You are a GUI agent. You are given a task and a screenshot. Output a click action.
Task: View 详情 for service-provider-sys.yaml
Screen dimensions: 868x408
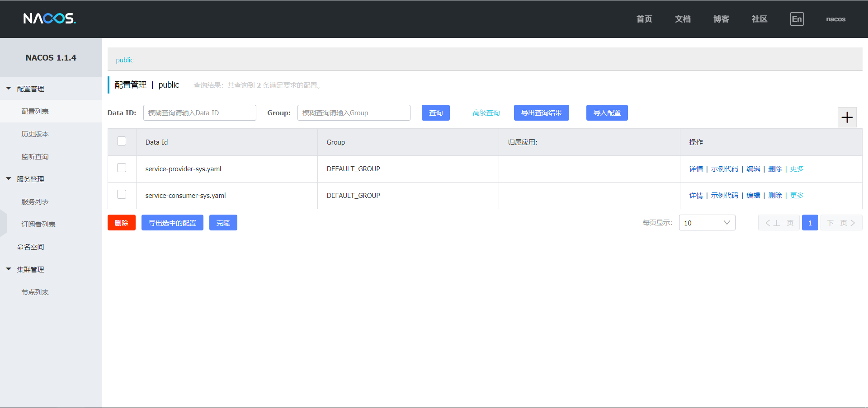[x=696, y=169]
